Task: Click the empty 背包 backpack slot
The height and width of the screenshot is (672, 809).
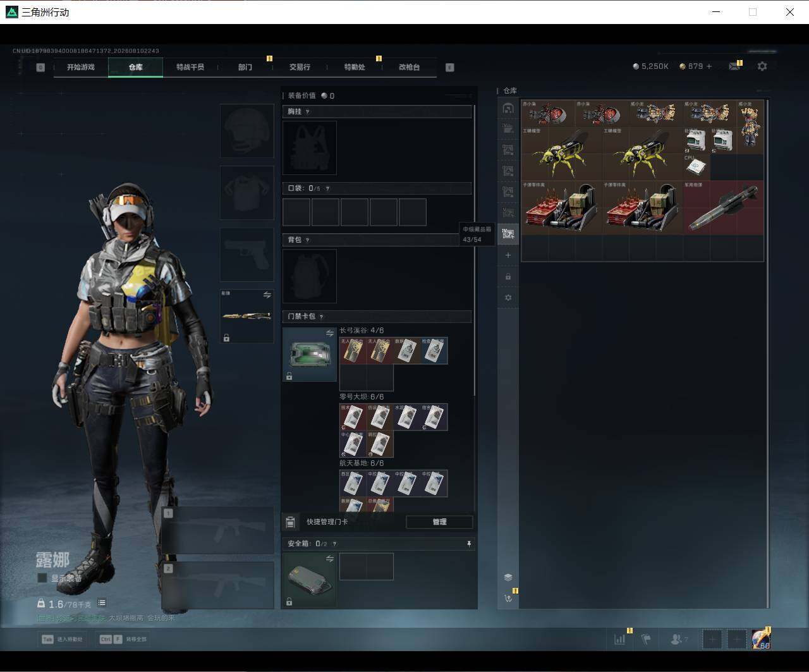Action: (309, 276)
